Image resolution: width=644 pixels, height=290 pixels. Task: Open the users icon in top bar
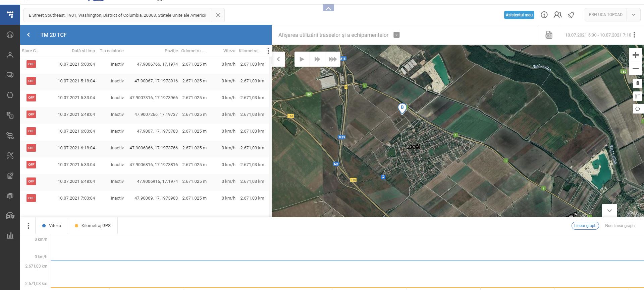pyautogui.click(x=557, y=15)
